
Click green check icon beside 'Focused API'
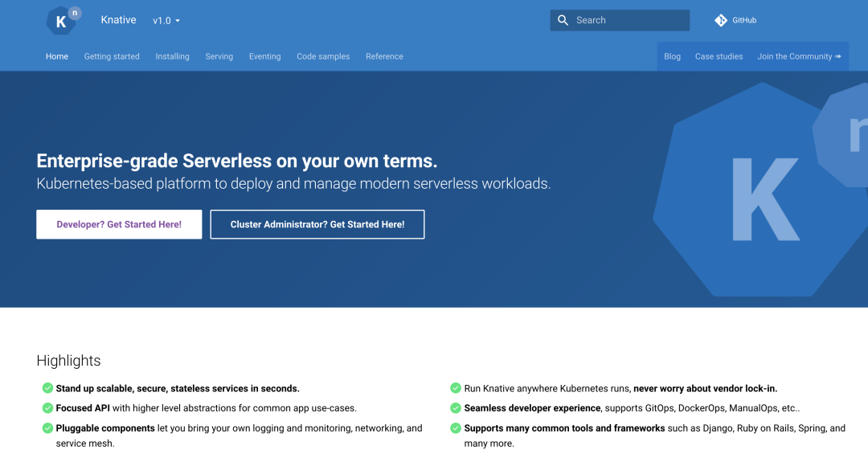pos(47,408)
